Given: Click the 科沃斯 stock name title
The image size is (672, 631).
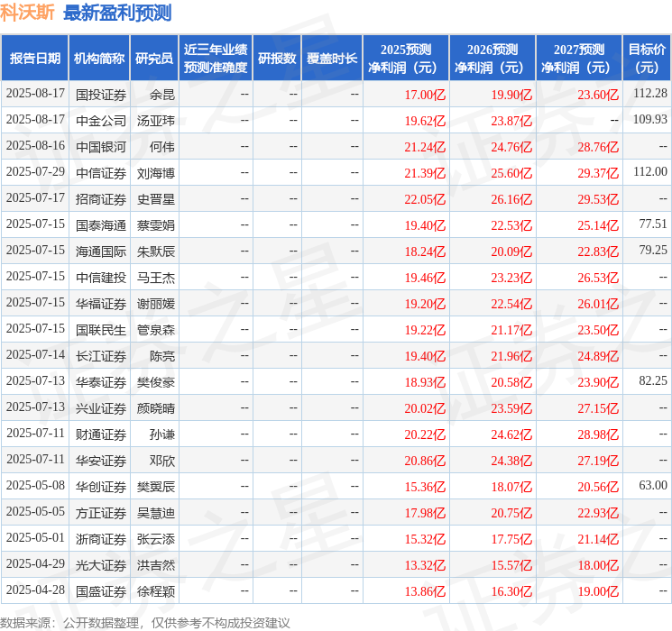Looking at the screenshot, I should point(27,13).
